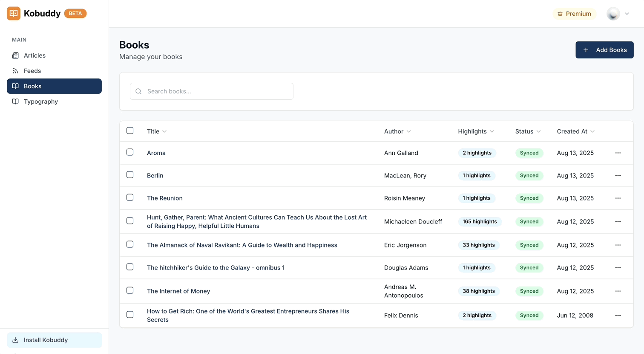644x354 pixels.
Task: Click the user avatar in the header
Action: (613, 14)
